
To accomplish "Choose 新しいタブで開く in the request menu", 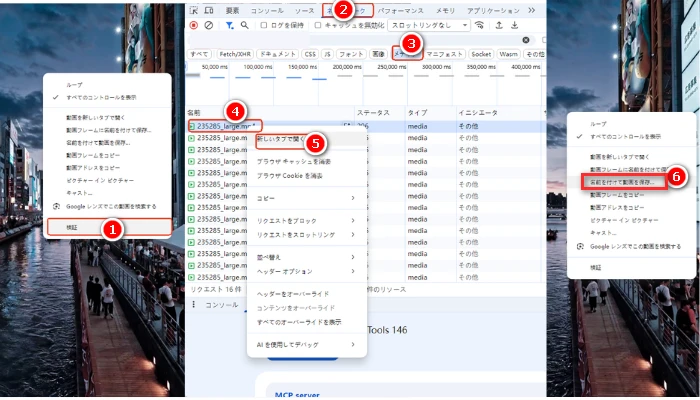I will (x=281, y=139).
